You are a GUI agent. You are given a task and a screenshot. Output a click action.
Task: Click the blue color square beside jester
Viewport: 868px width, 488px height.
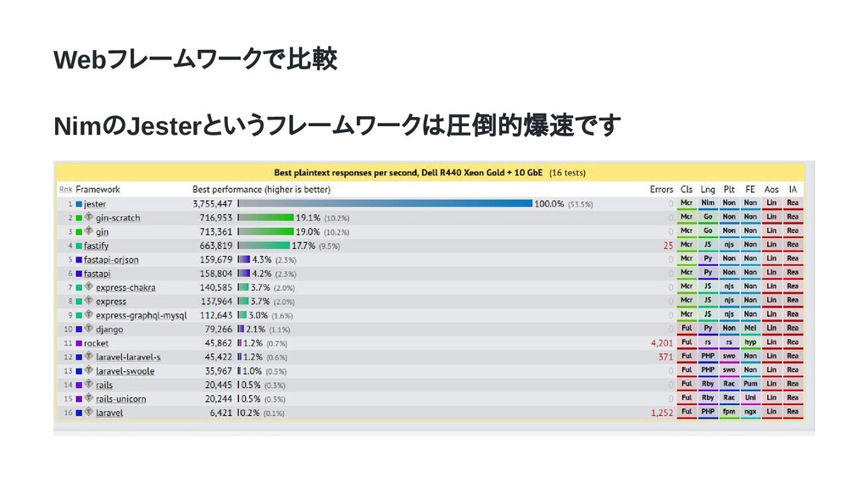point(79,204)
